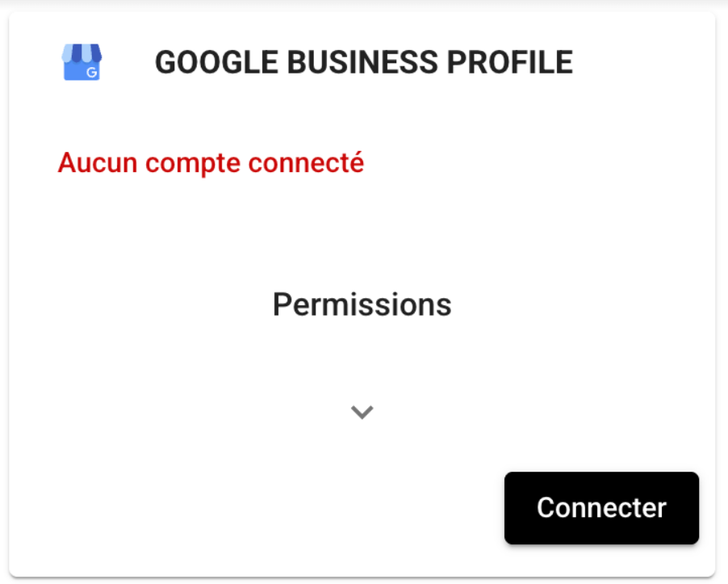This screenshot has width=728, height=584.
Task: Click the Google Business Profile store icon
Action: pos(82,62)
